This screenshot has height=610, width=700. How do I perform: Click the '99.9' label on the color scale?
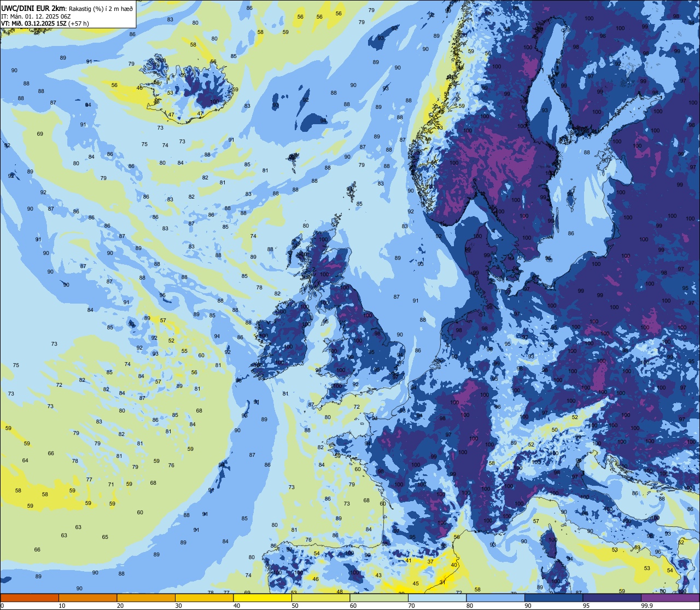(x=646, y=606)
